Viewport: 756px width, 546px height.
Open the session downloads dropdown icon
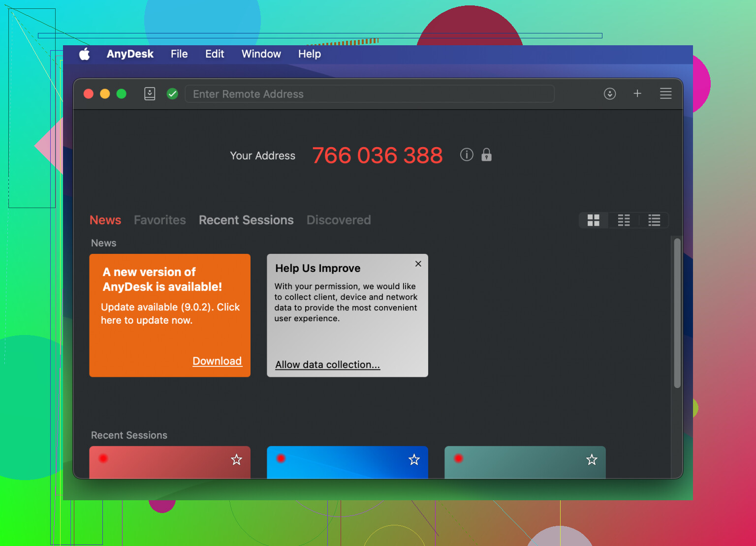[x=610, y=93]
